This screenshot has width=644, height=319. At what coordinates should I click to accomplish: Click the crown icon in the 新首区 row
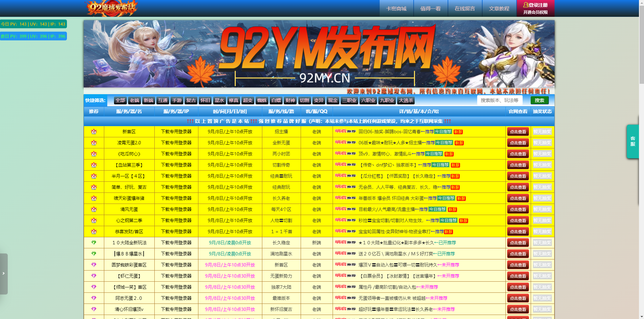(x=94, y=132)
